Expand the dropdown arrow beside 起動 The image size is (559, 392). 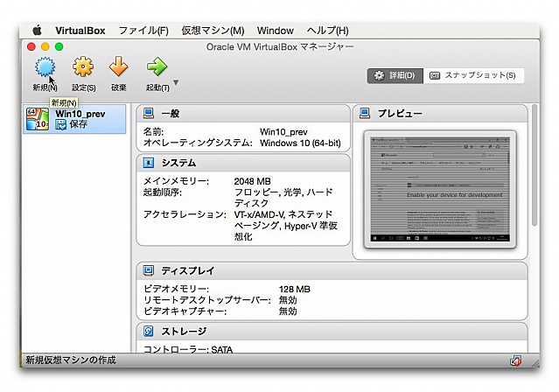pos(176,84)
